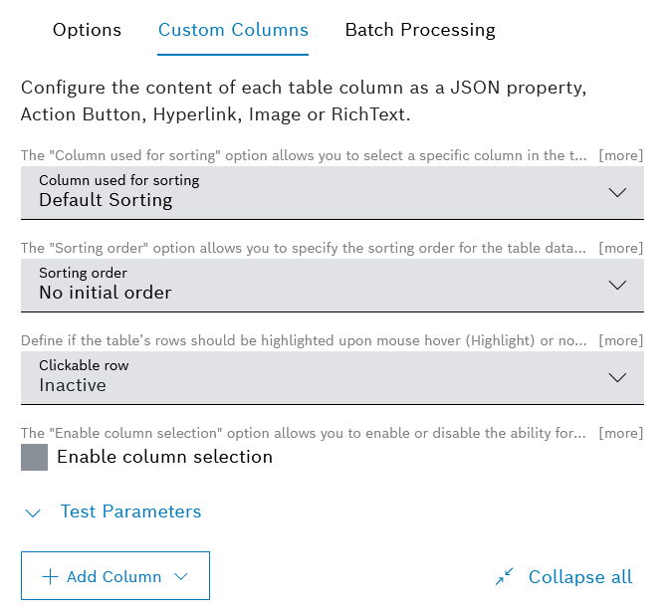The width and height of the screenshot is (672, 616).
Task: Show more about Enable column selection
Action: pos(620,433)
